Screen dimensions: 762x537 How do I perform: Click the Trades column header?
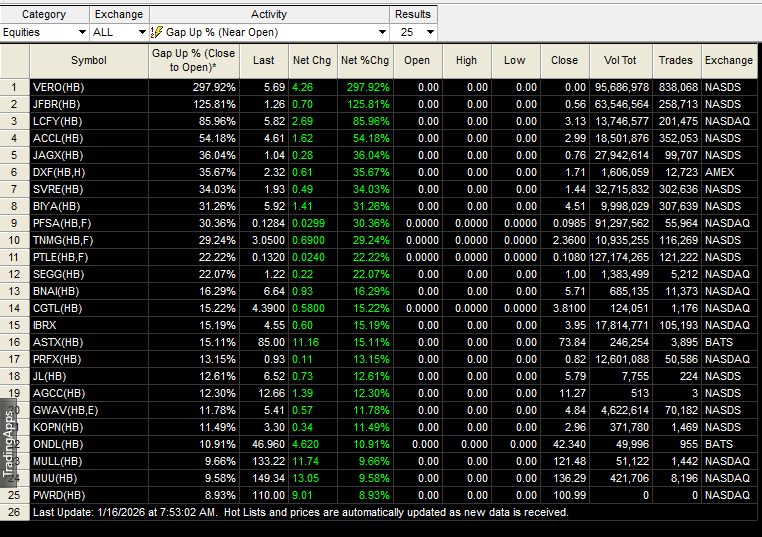pyautogui.click(x=676, y=61)
